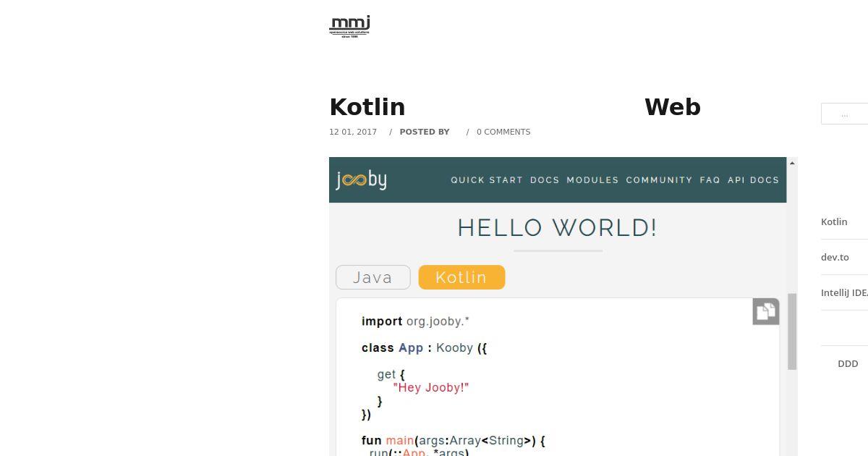Click the import org.jooby.* line

click(416, 321)
